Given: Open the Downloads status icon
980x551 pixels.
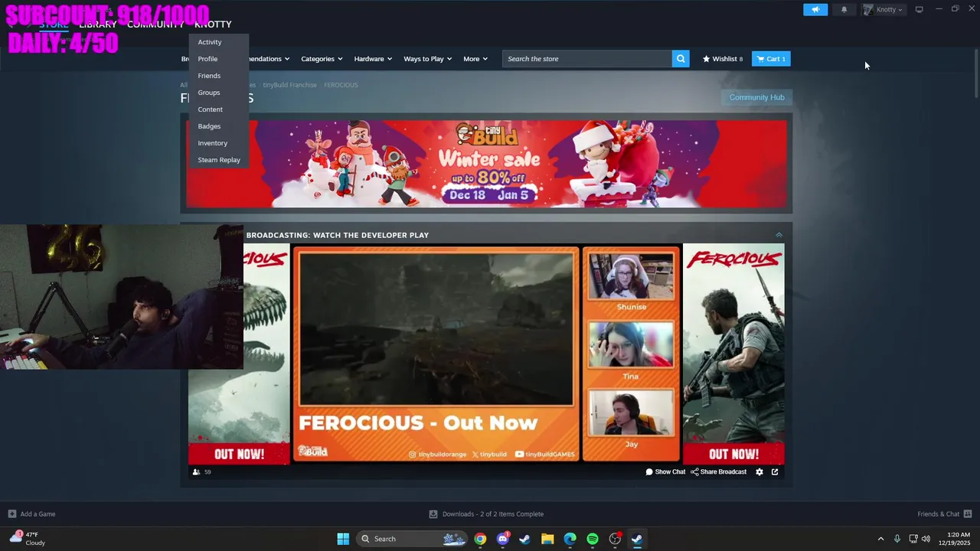Looking at the screenshot, I should coord(433,514).
